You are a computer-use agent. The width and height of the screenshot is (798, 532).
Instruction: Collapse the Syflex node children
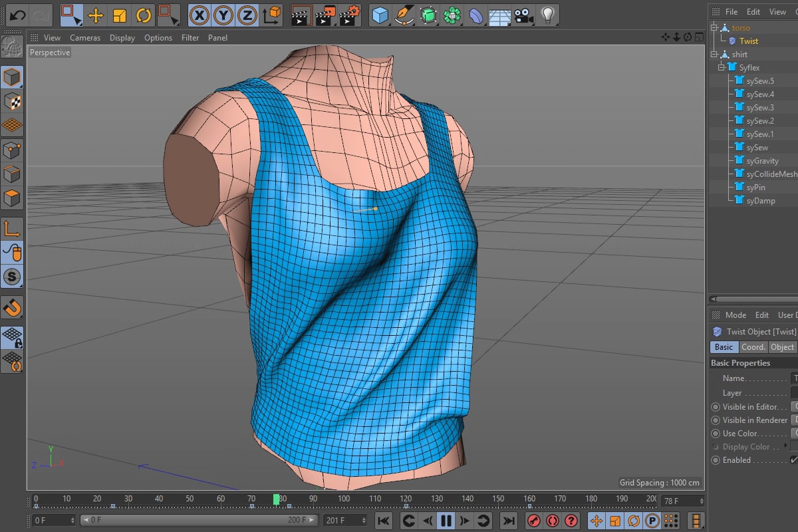[x=722, y=68]
